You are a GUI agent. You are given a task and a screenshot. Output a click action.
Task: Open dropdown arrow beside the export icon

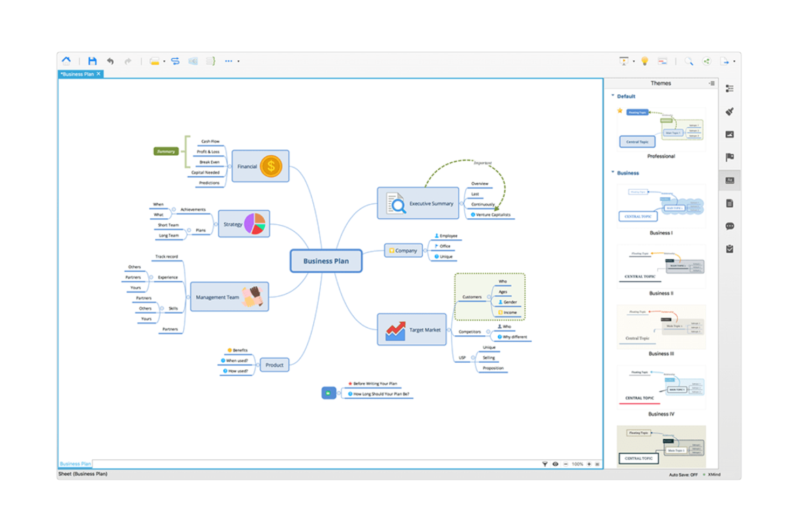click(x=734, y=61)
